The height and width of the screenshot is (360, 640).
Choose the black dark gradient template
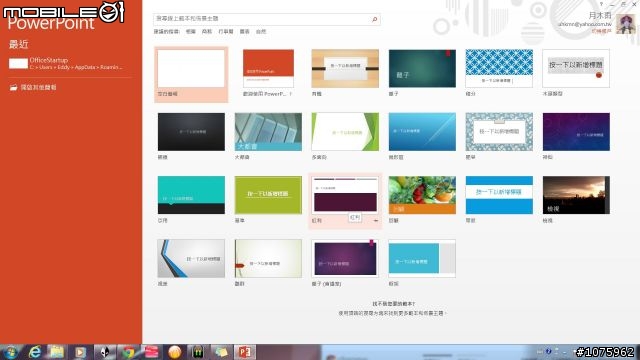pos(191,132)
